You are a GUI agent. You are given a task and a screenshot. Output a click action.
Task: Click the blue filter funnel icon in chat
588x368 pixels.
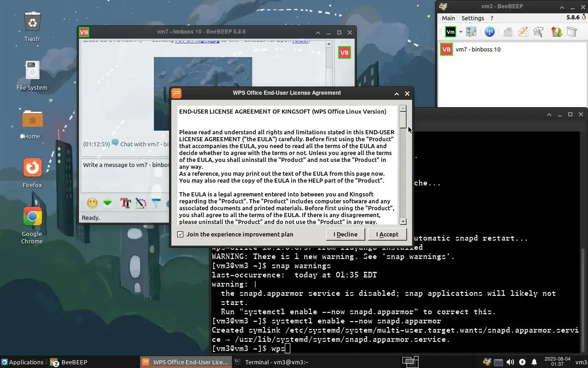click(x=156, y=203)
